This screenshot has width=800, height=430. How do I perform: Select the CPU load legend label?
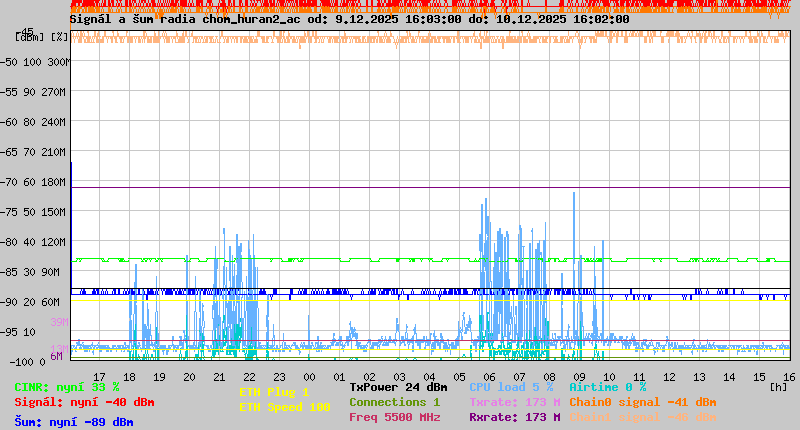click(x=511, y=387)
